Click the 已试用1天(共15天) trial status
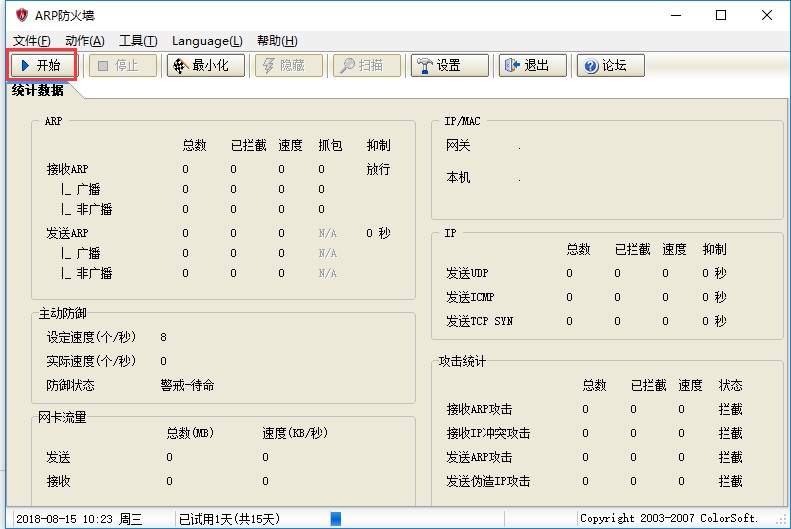Screen dimensions: 791x529 tap(230, 519)
